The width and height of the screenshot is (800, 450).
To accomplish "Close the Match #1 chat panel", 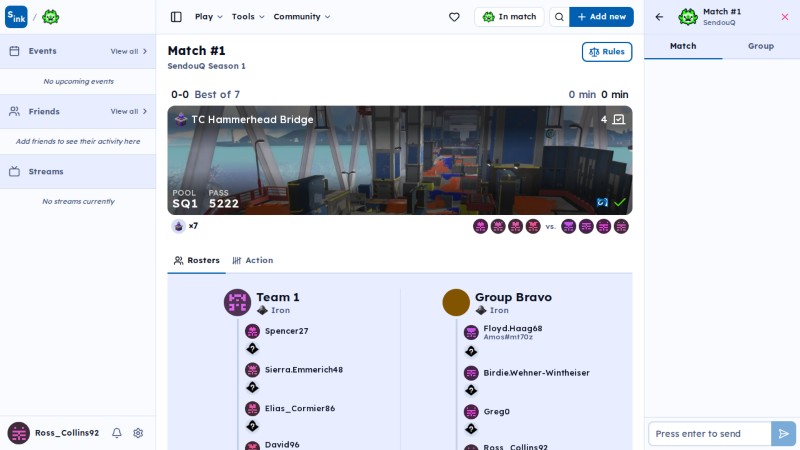I will point(785,17).
